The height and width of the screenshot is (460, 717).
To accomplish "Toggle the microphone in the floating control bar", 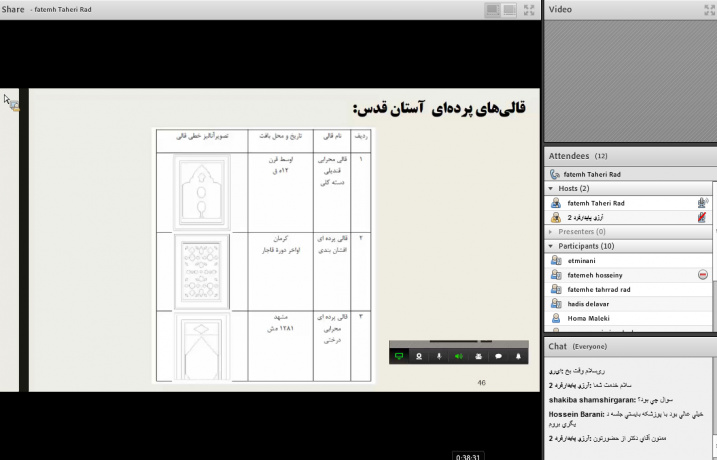I will tap(439, 356).
